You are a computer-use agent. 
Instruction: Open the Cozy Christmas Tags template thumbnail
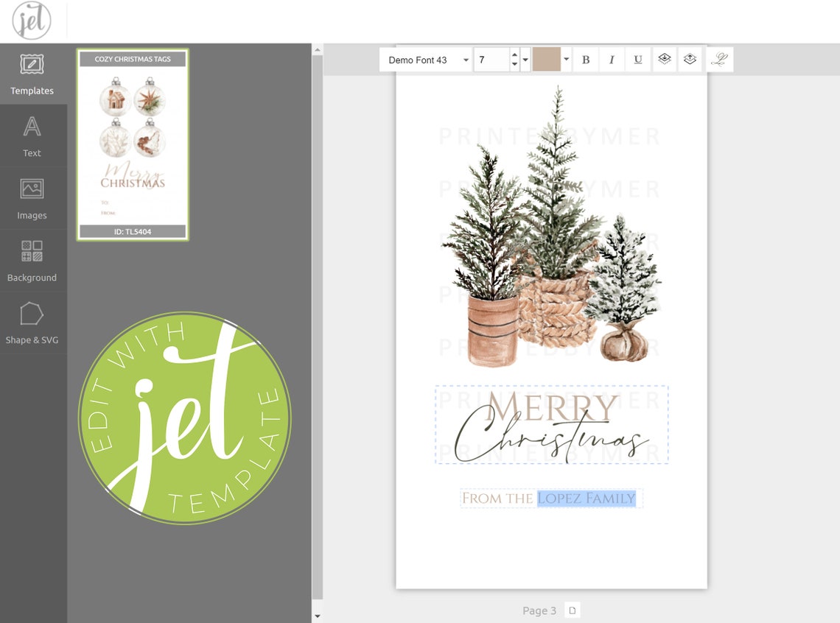132,144
